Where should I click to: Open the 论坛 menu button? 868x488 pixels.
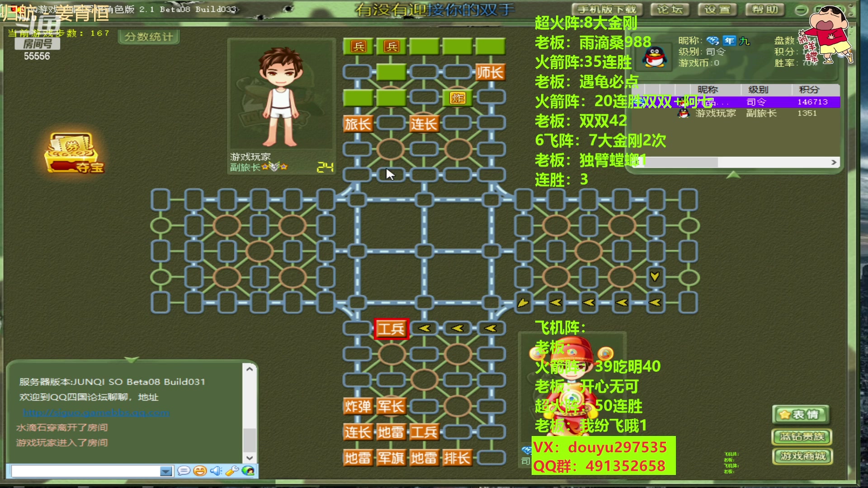(x=670, y=9)
